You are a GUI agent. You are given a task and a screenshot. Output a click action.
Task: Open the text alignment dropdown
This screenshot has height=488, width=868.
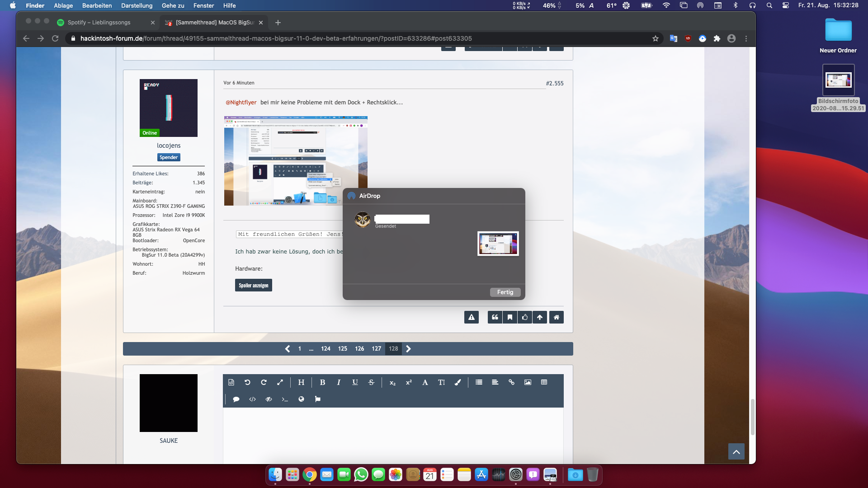click(495, 382)
